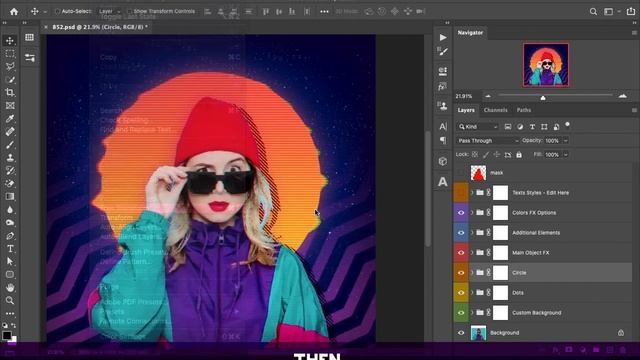640x360 pixels.
Task: Select the Path Selection tool
Action: tap(10, 262)
